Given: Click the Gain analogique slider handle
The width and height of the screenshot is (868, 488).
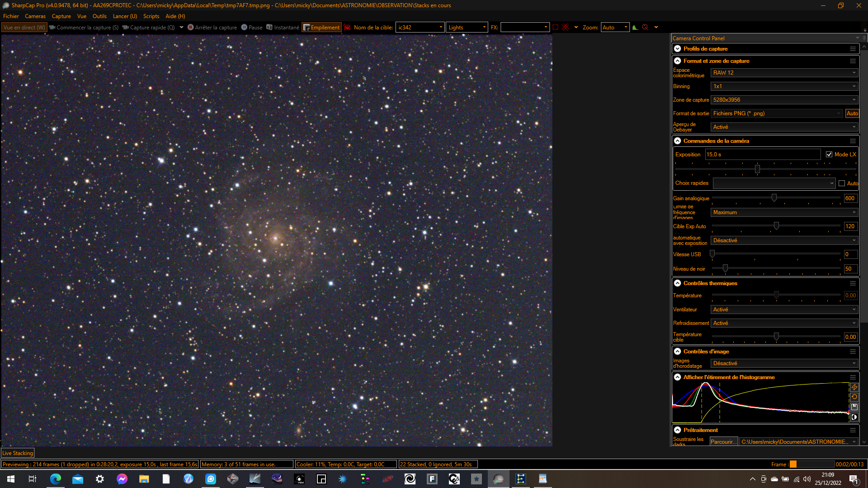Looking at the screenshot, I should [774, 198].
